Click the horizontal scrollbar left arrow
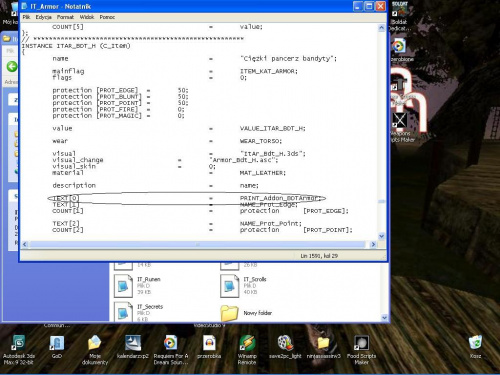This screenshot has width=500, height=375. tap(25, 244)
